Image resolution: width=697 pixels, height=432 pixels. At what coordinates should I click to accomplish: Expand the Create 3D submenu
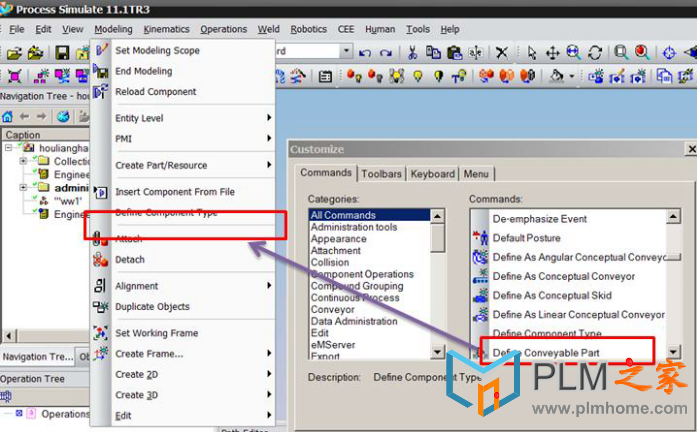click(x=182, y=395)
